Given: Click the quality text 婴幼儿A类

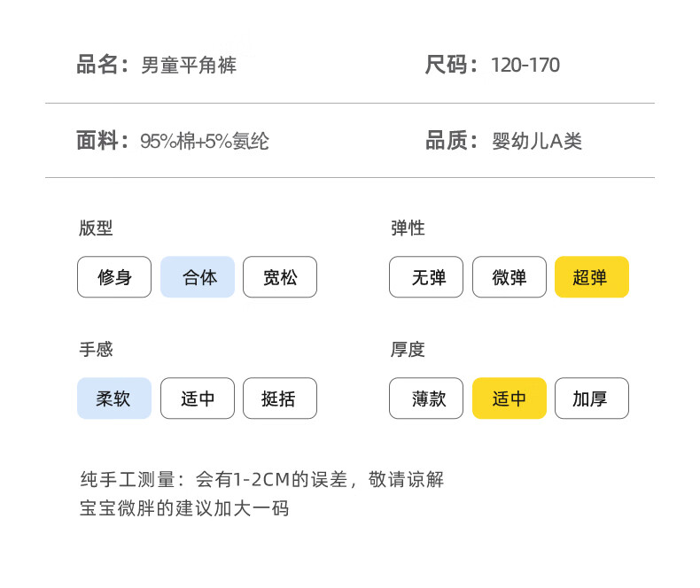Looking at the screenshot, I should [x=537, y=141].
